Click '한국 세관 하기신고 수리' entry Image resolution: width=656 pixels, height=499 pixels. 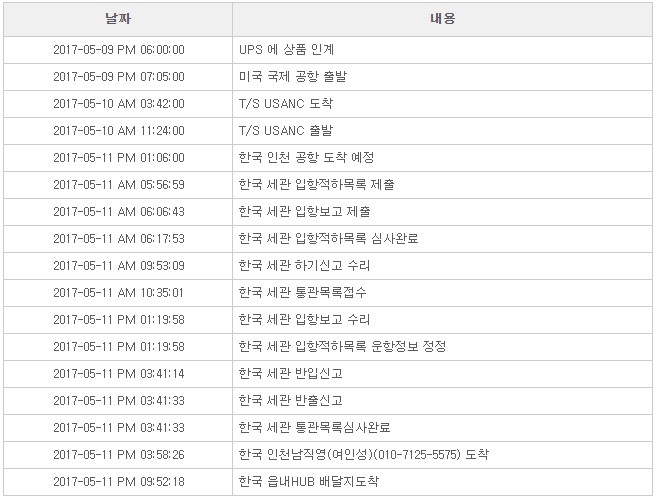pyautogui.click(x=305, y=265)
